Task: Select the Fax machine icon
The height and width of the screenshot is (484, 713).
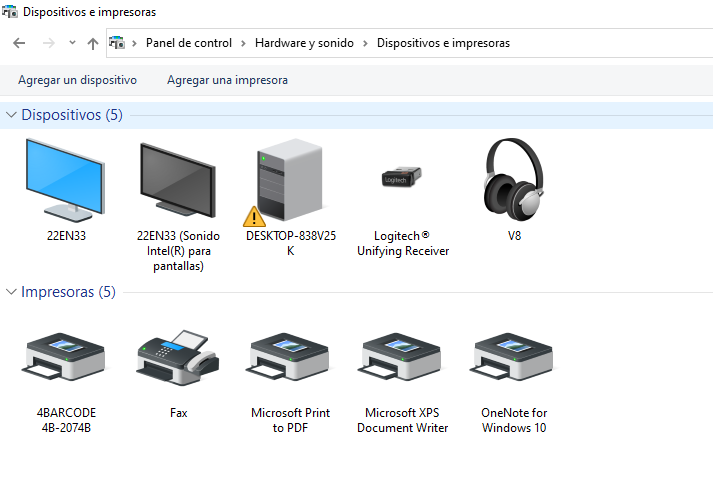Action: [x=178, y=358]
